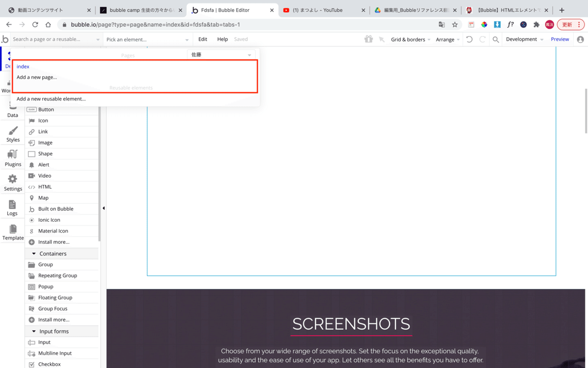Image resolution: width=588 pixels, height=368 pixels.
Task: Open the Help menu
Action: 222,39
